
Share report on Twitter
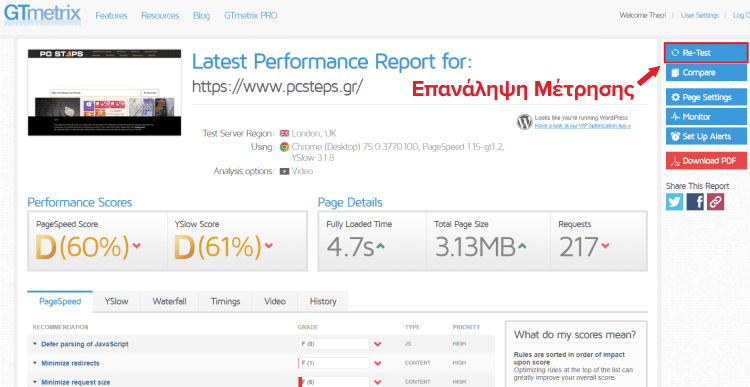click(674, 202)
